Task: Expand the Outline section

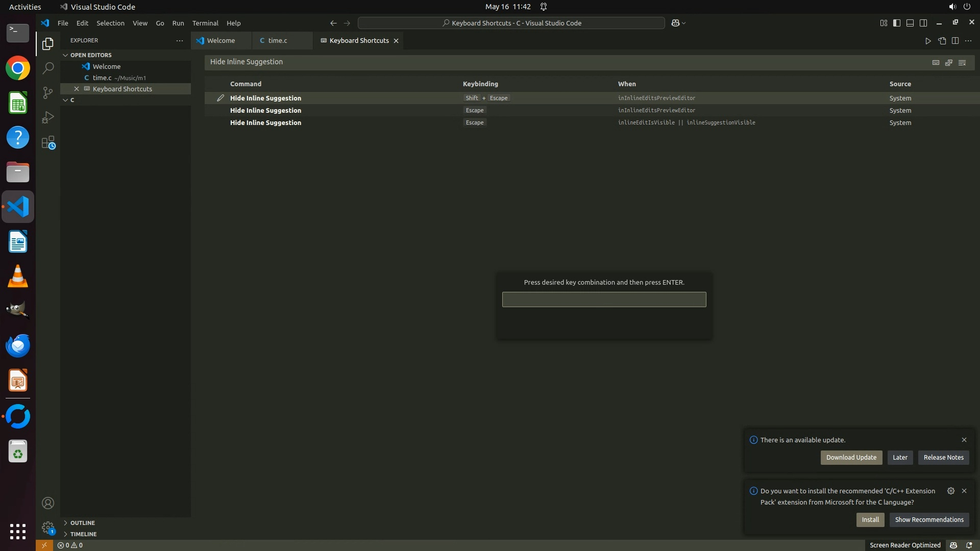Action: (82, 523)
